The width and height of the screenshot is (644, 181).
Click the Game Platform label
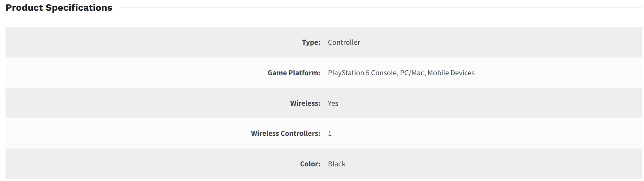coord(294,73)
